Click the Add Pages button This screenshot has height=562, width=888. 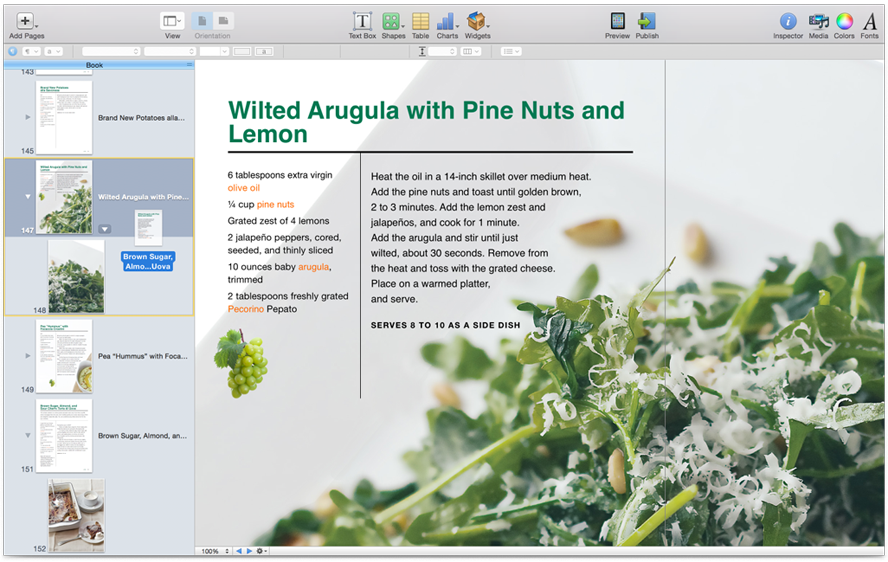[x=25, y=22]
